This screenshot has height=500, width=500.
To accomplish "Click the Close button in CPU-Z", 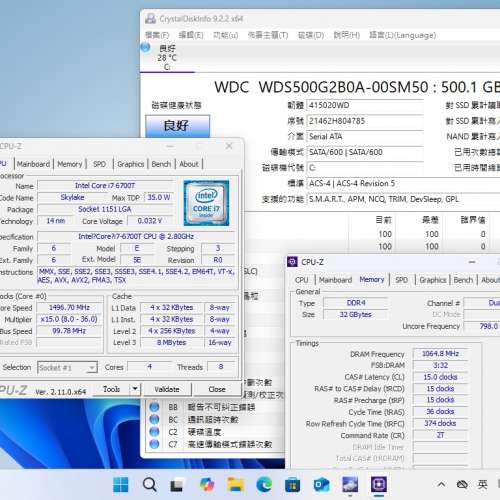I will [217, 389].
